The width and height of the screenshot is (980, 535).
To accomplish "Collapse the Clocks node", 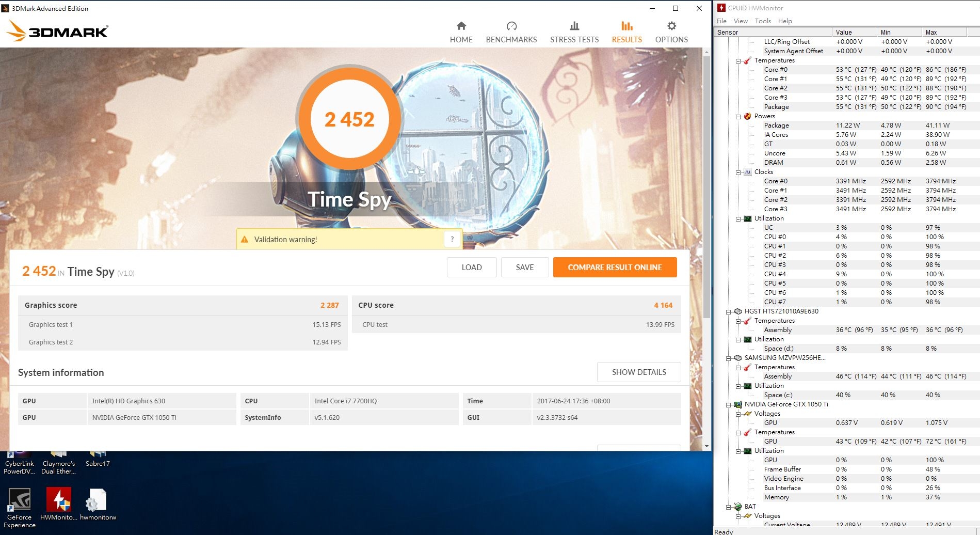I will click(738, 172).
